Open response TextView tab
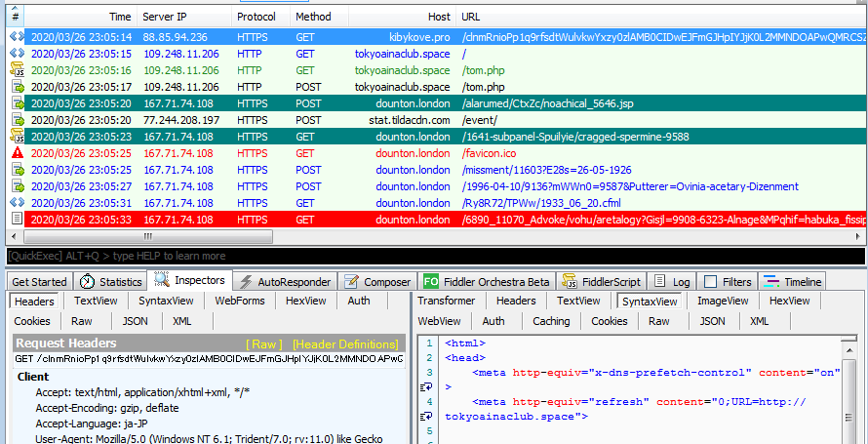The width and height of the screenshot is (868, 444). click(578, 301)
